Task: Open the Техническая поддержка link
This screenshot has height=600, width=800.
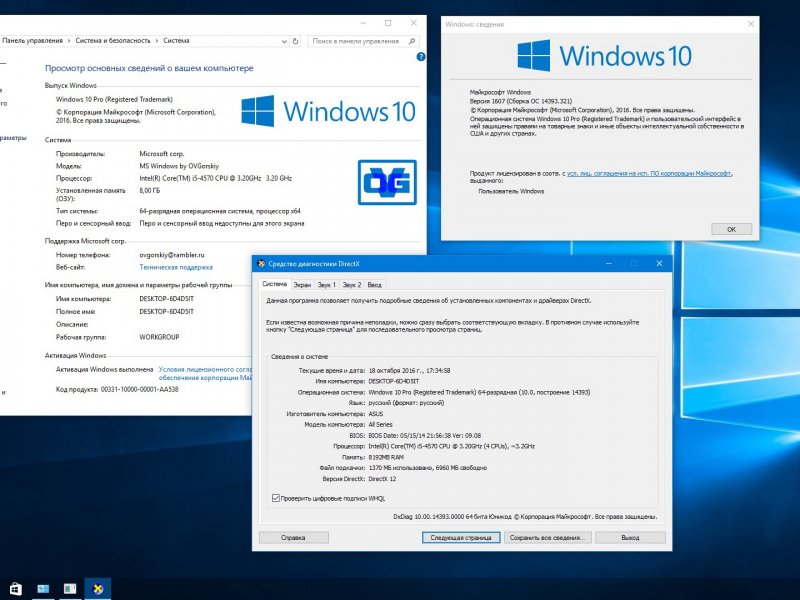Action: coord(176,267)
